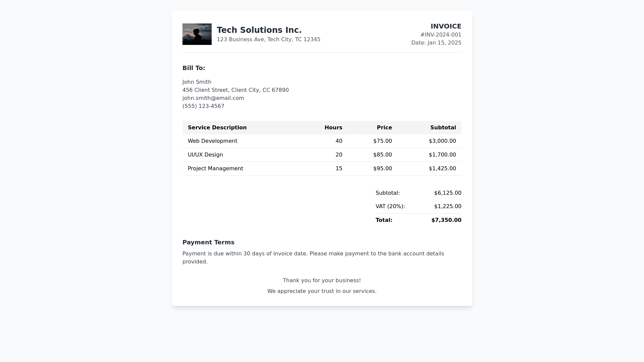This screenshot has width=644, height=362.
Task: Click the Tech Solutions Inc. heading
Action: click(x=259, y=30)
